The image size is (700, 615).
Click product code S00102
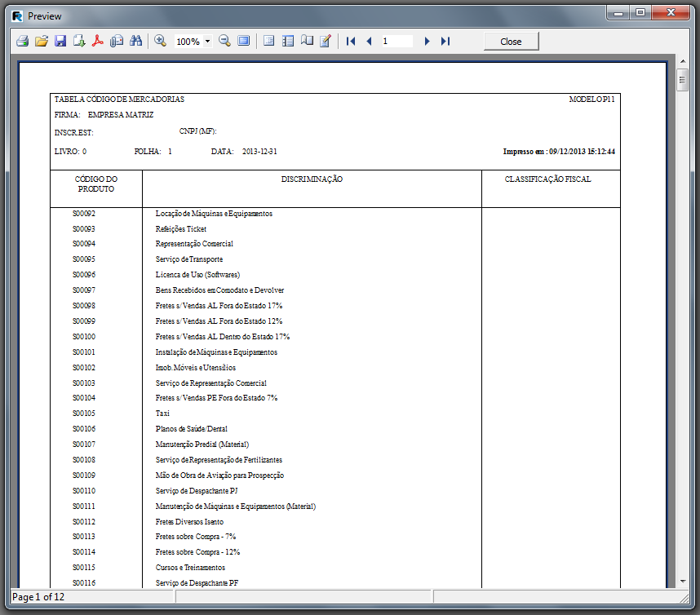coord(84,368)
